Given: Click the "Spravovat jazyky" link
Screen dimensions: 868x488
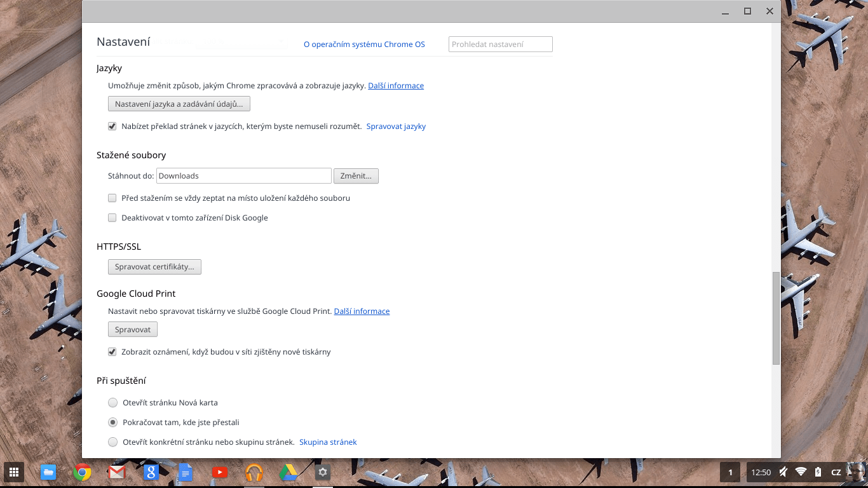Looking at the screenshot, I should point(396,126).
